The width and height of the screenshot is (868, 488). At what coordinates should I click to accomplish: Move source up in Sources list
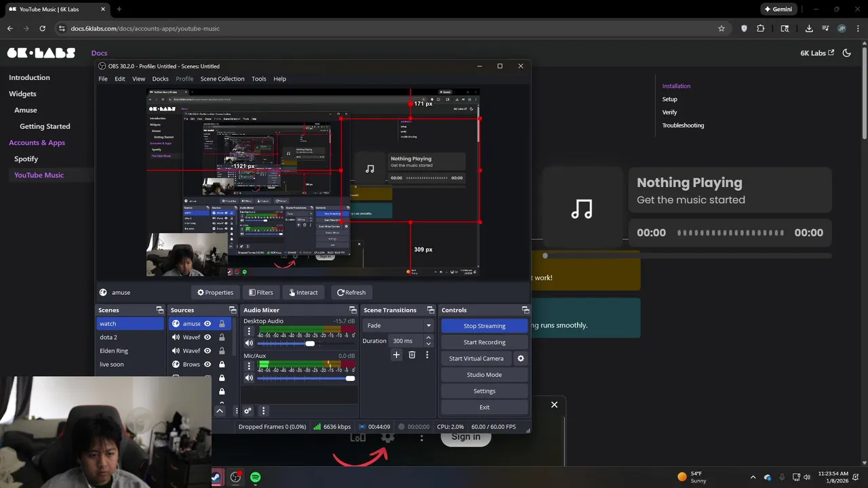click(220, 411)
